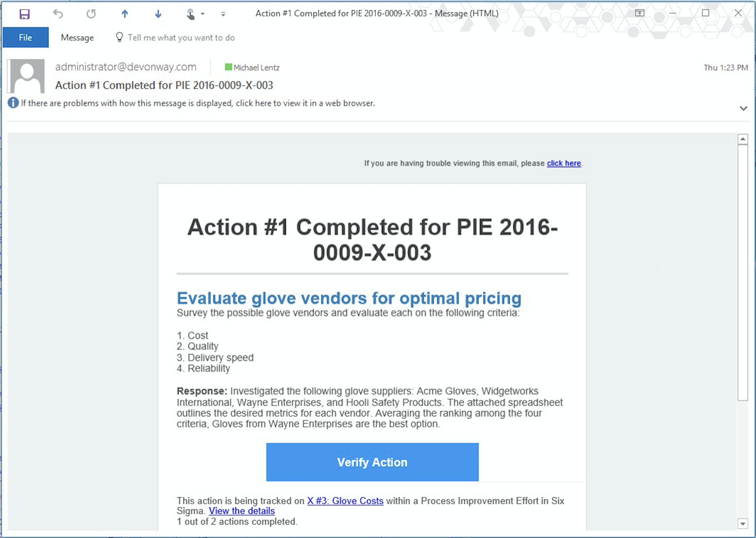The image size is (756, 538).
Task: Go to next item with down arrow
Action: 158,14
